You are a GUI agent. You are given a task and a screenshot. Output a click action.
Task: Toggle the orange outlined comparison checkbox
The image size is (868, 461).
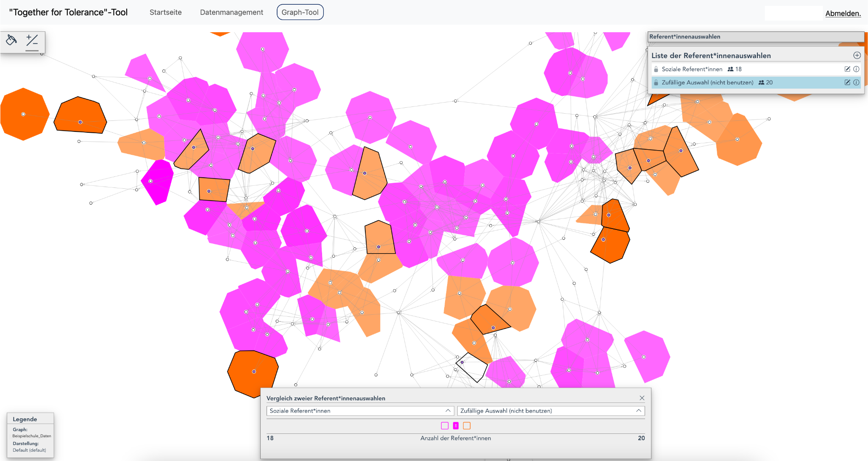click(467, 425)
